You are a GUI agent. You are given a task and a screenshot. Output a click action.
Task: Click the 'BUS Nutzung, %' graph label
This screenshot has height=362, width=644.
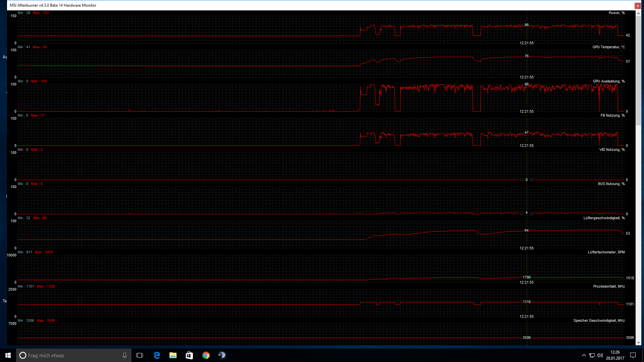(x=611, y=184)
